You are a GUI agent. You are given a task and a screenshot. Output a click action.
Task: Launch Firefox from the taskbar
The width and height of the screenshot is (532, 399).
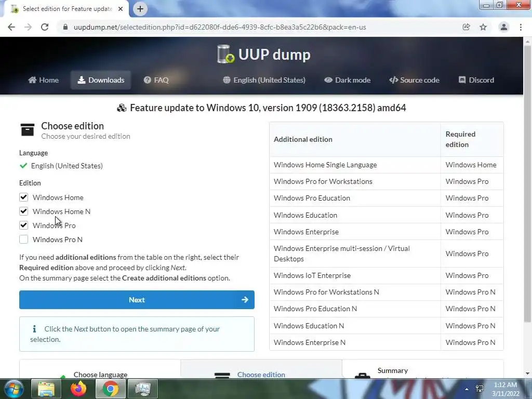tap(78, 389)
